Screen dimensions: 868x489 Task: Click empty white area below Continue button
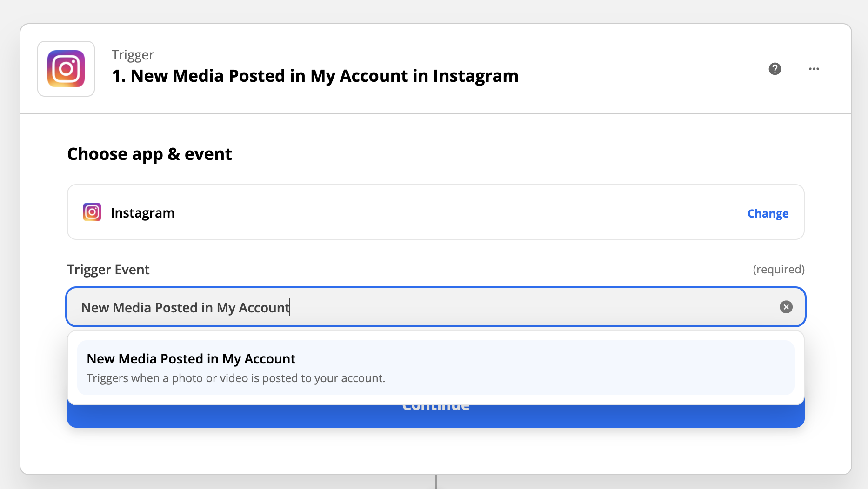(436, 450)
